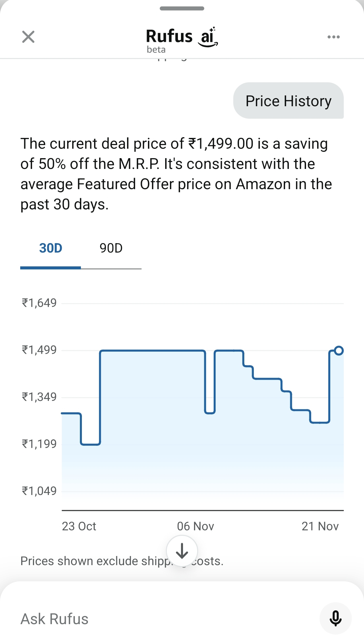Tap the 06 Nov date label
This screenshot has height=642, width=364.
pyautogui.click(x=195, y=526)
